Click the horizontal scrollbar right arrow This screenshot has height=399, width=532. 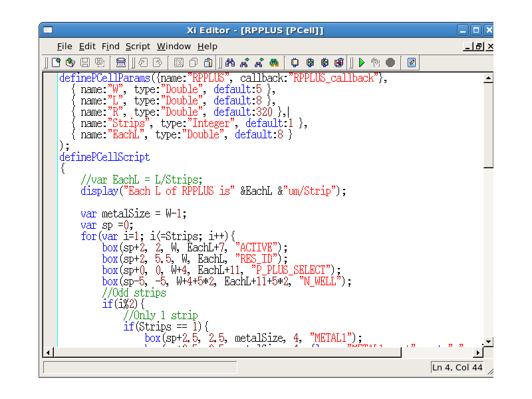[x=478, y=352]
